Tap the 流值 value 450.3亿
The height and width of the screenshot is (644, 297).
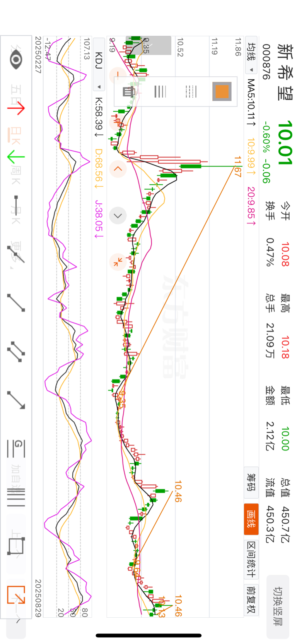coord(270,524)
